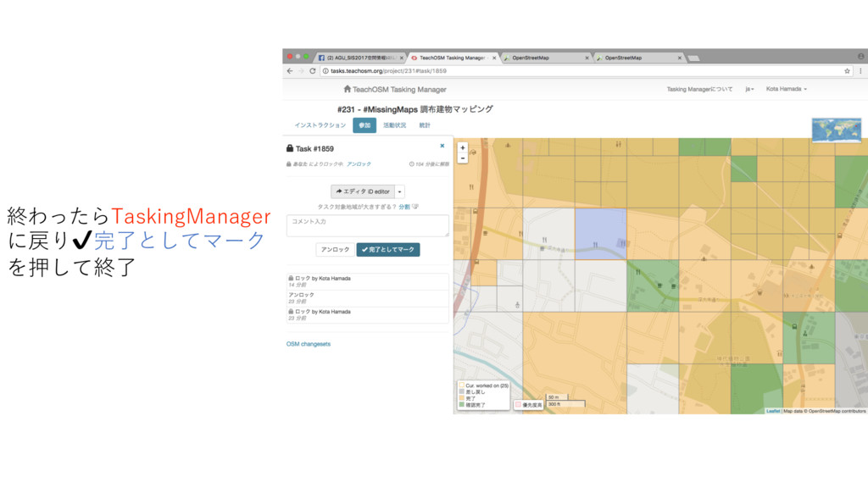Click the world overview minimap thumbnail
Screen dimensions: 868x488
click(837, 130)
